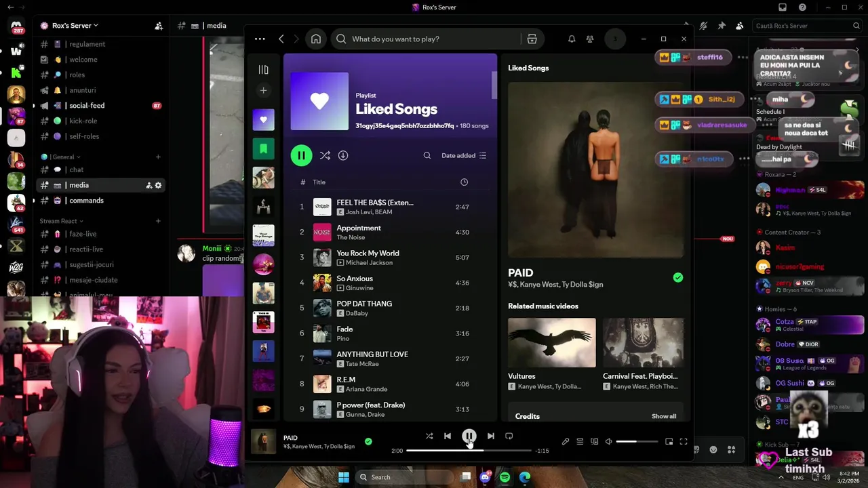Image resolution: width=868 pixels, height=488 pixels.
Task: Open Spotify from the Windows taskbar
Action: (x=505, y=477)
